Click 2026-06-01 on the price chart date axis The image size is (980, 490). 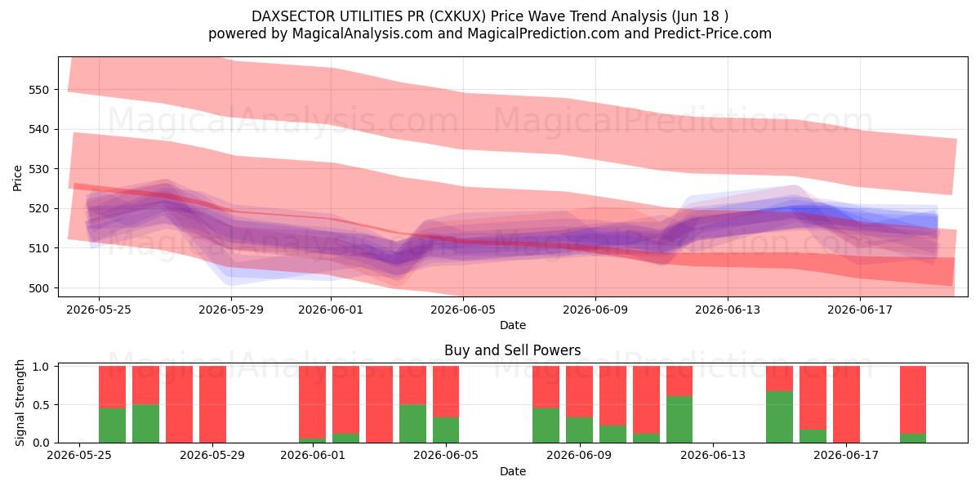click(331, 310)
